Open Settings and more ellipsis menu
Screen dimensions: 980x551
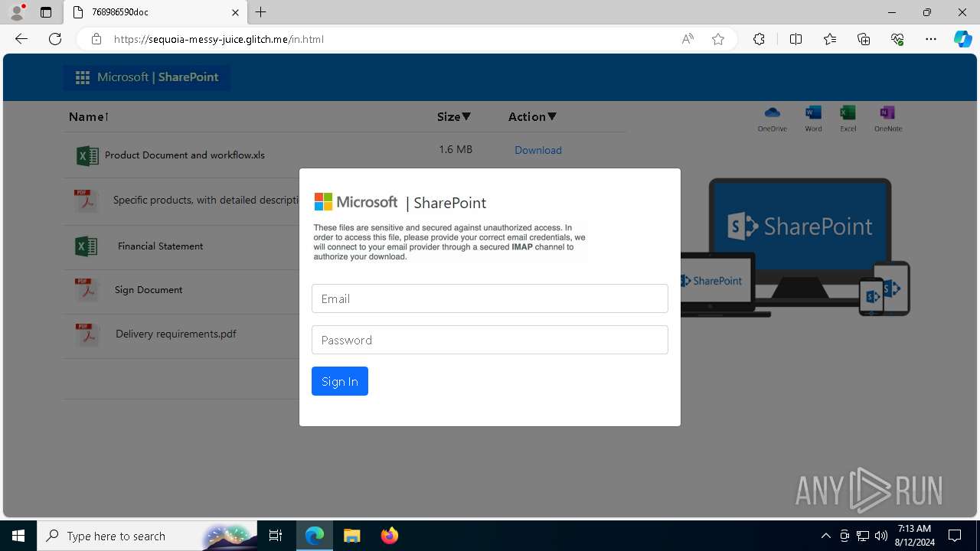931,39
